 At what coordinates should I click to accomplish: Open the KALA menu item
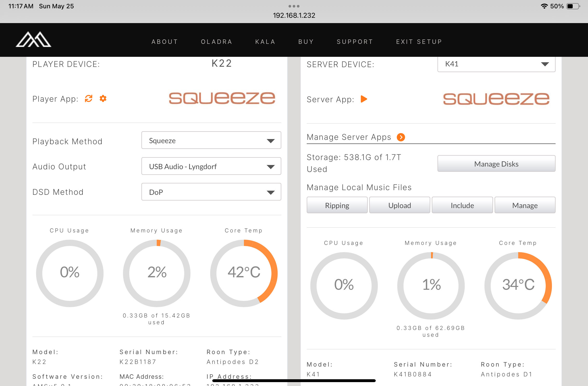[x=265, y=42]
